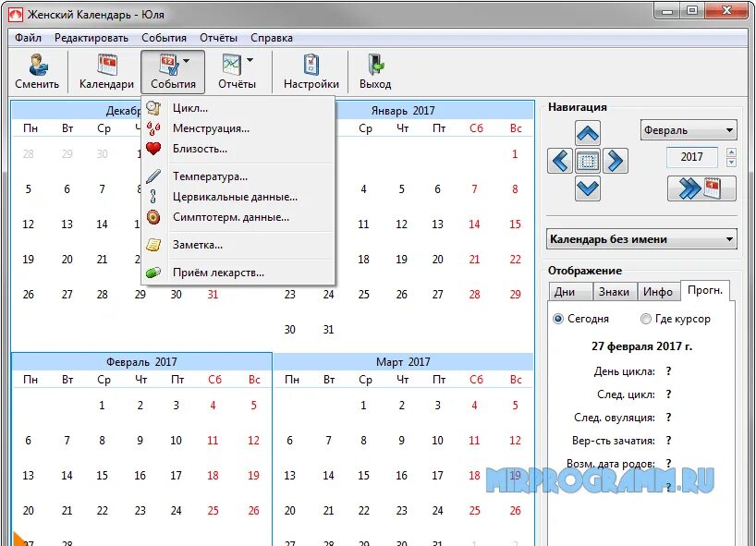Select Цикл... in the events menu
756x546 pixels.
[x=238, y=108]
